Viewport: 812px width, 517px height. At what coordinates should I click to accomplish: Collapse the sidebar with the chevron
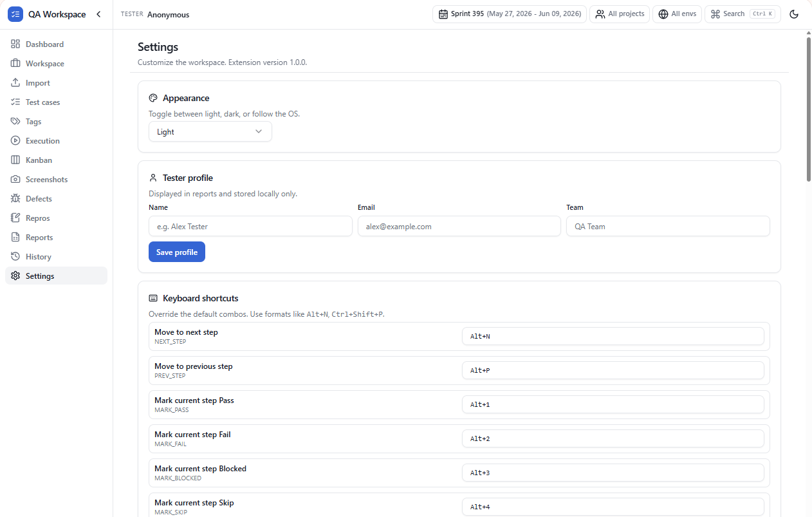point(98,14)
